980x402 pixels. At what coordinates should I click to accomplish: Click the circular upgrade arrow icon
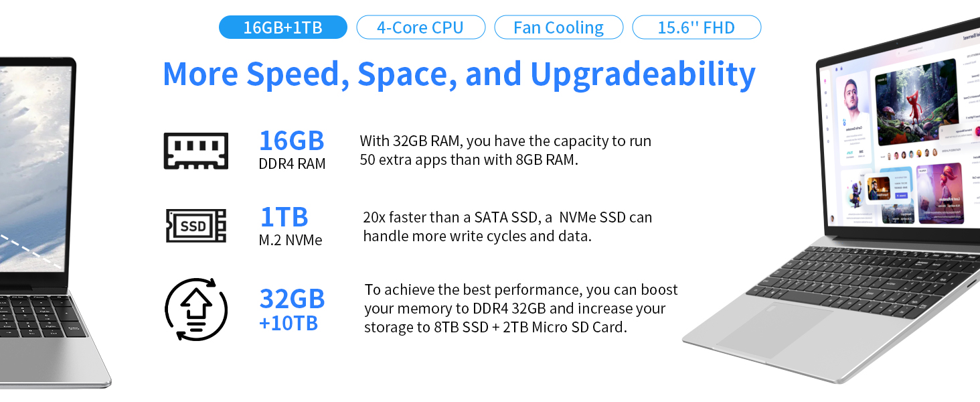point(196,310)
